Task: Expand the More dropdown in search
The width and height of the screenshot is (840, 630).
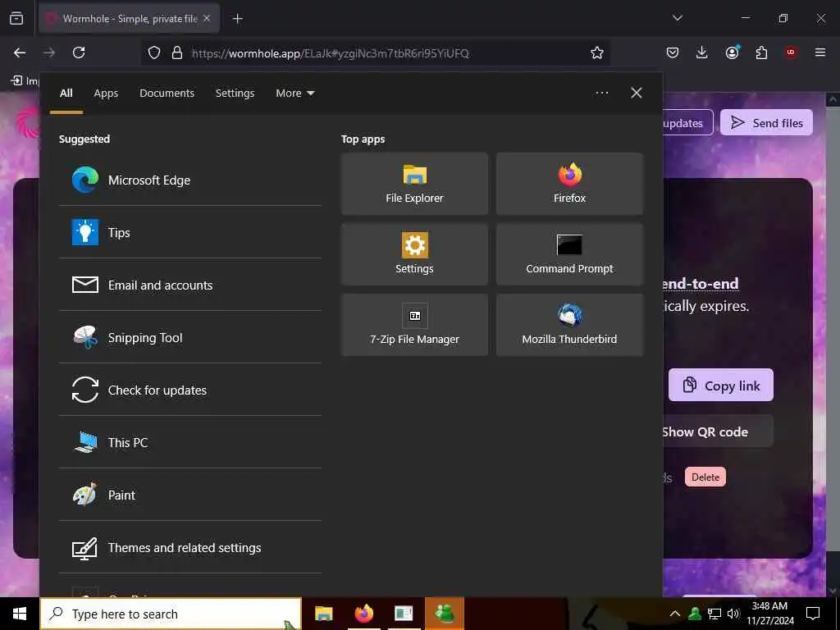Action: 294,94
